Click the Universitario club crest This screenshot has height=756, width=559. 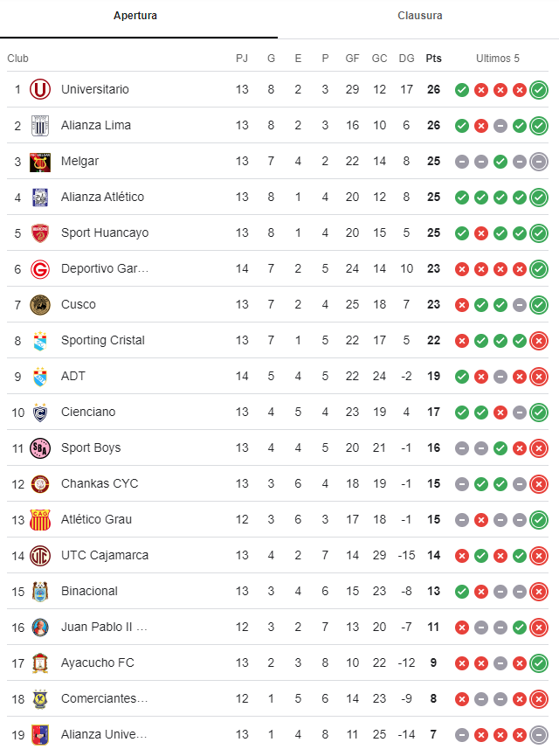point(40,89)
